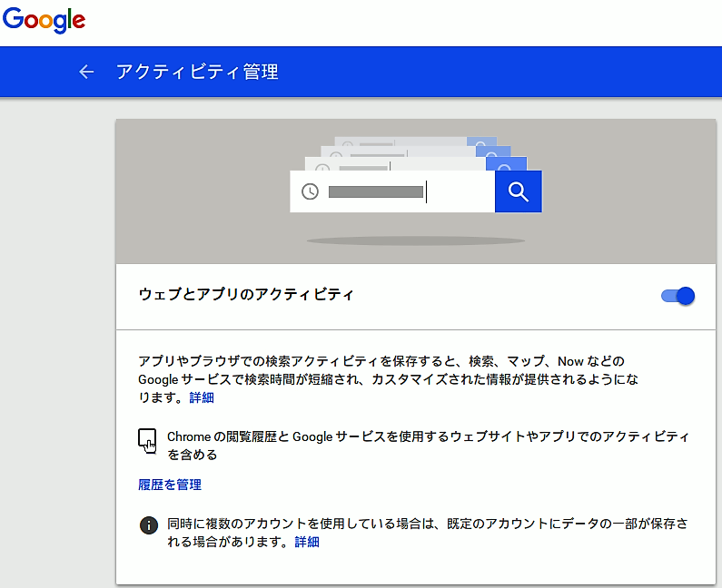
Task: Open 詳細 link after れる場合があります。
Action: click(x=307, y=542)
